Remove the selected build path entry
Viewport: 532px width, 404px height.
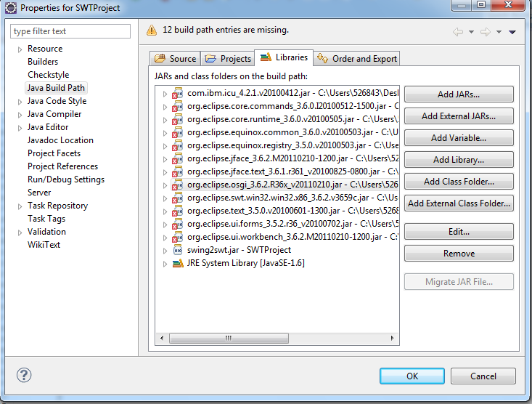point(459,254)
